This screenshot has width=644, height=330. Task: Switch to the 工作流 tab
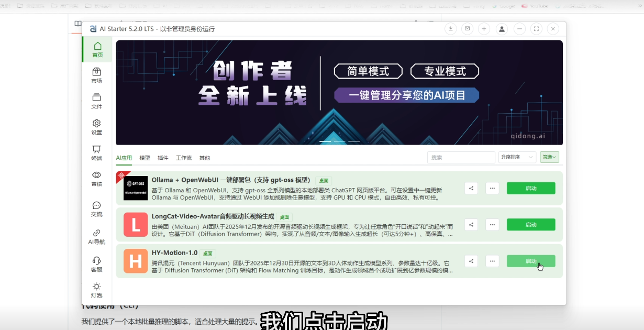[x=184, y=158]
